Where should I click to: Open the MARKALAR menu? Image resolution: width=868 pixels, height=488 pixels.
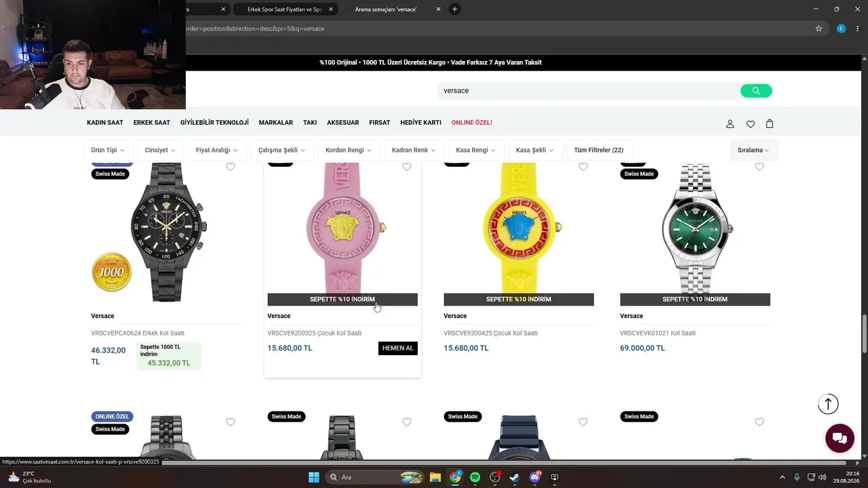[276, 123]
